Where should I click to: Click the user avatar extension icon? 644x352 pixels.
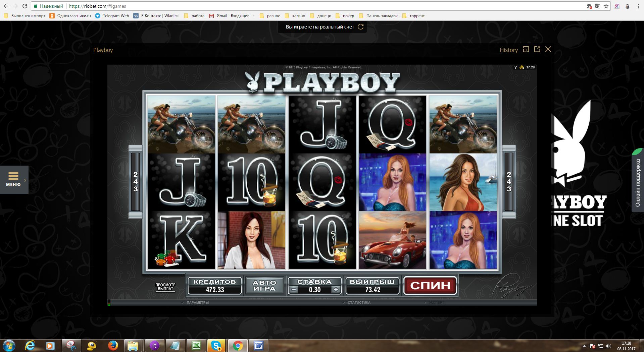pyautogui.click(x=627, y=6)
